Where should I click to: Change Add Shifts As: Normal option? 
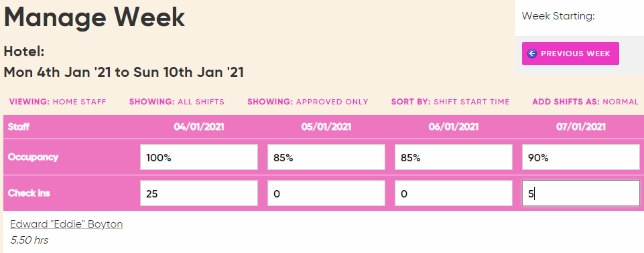(586, 102)
